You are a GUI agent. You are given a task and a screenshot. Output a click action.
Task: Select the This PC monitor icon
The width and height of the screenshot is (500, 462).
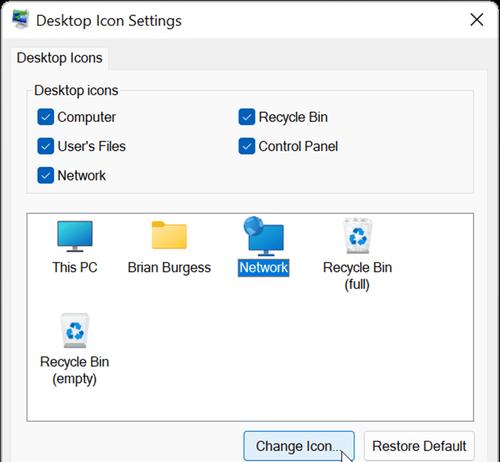75,236
